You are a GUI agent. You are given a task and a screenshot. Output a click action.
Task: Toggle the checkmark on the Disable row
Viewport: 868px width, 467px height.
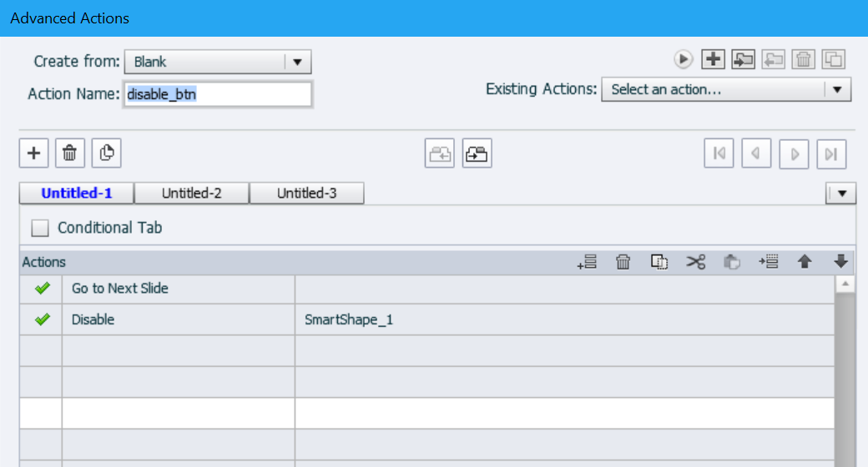click(x=43, y=319)
